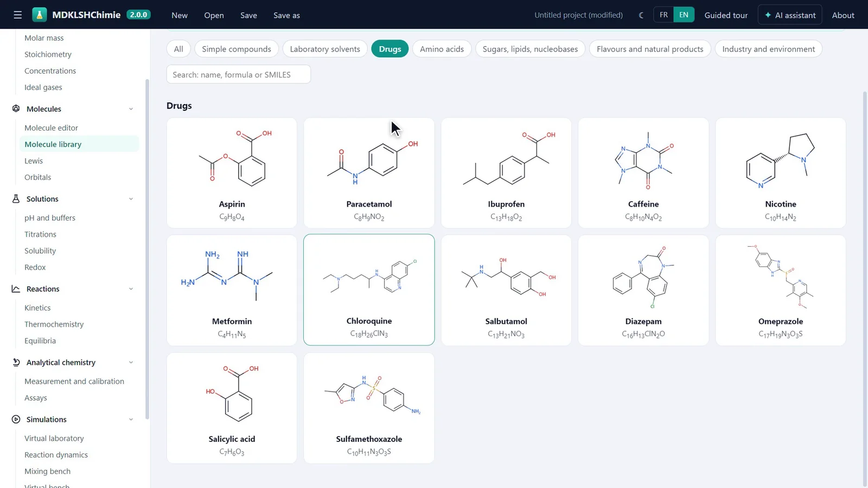Open the About page
The height and width of the screenshot is (488, 868).
tap(843, 15)
